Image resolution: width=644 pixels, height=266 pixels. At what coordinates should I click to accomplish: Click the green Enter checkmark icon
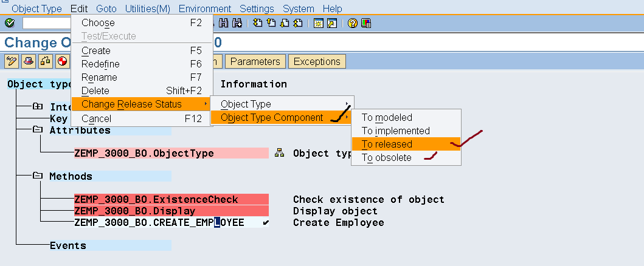9,23
